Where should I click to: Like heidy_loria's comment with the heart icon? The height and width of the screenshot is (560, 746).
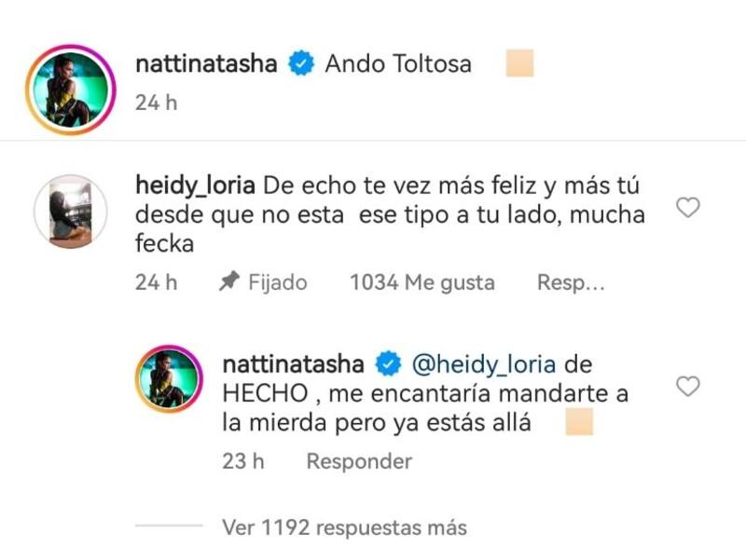[687, 208]
